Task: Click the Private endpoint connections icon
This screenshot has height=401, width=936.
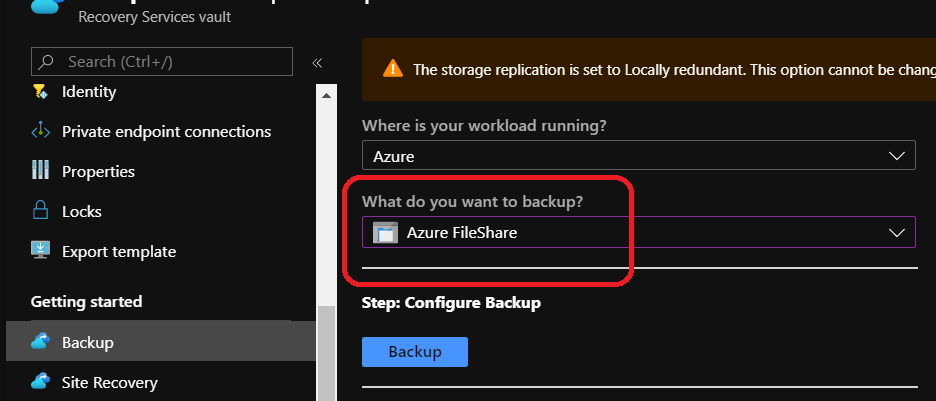Action: (40, 132)
